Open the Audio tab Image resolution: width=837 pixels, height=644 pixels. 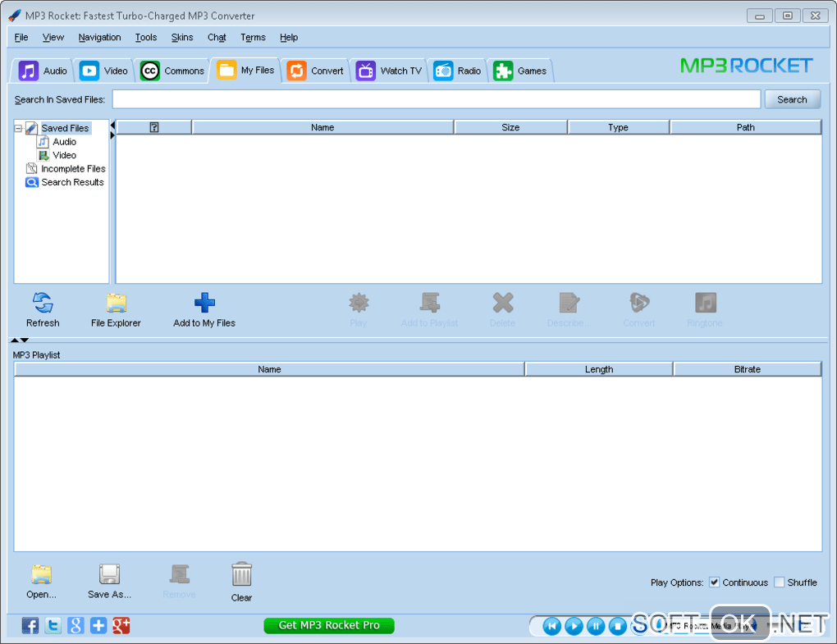pos(42,71)
